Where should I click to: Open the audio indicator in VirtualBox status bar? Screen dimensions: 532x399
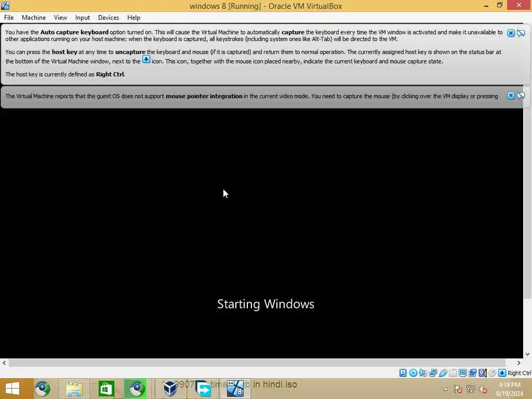[423, 373]
